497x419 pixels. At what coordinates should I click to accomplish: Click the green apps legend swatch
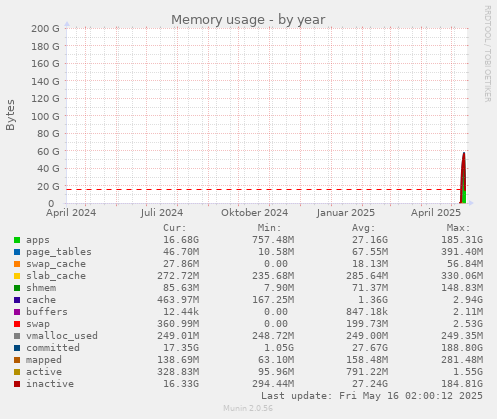coord(17,240)
